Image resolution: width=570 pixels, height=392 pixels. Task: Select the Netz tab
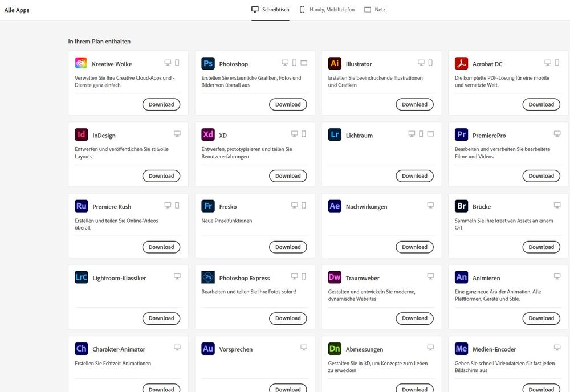coord(374,10)
